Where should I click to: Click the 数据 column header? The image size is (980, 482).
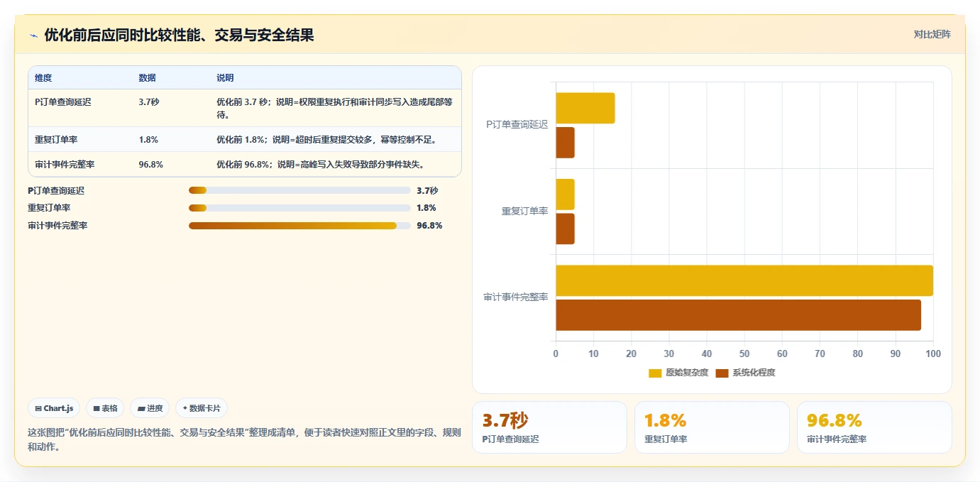(148, 78)
